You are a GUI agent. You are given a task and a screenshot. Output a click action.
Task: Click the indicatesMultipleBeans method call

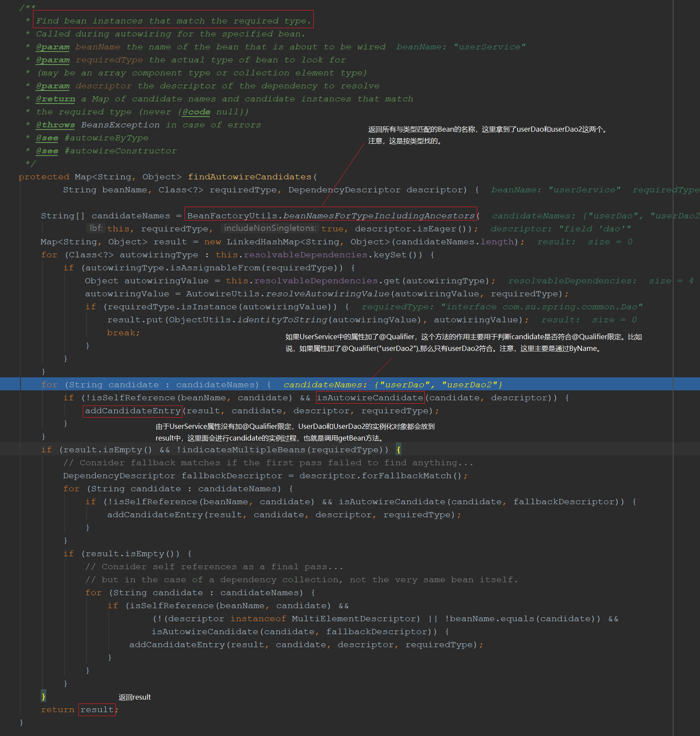tap(244, 450)
